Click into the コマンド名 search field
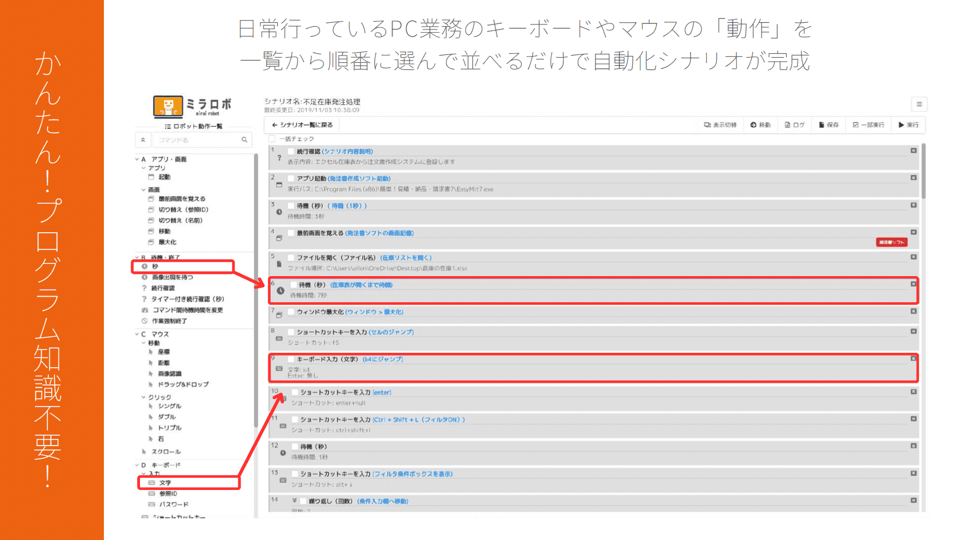The image size is (980, 540). [197, 140]
